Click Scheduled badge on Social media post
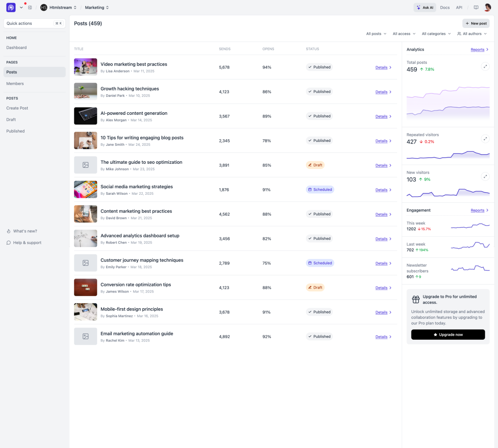The width and height of the screenshot is (498, 448). [320, 190]
